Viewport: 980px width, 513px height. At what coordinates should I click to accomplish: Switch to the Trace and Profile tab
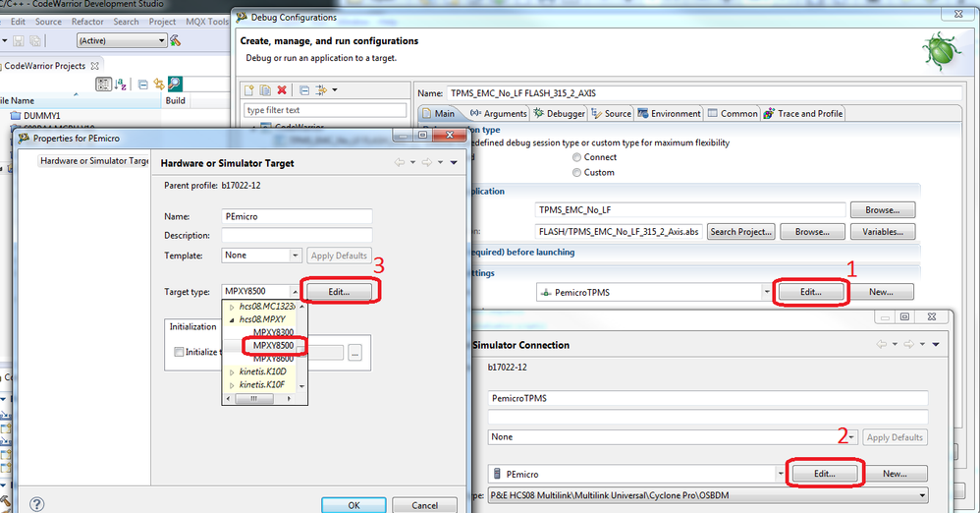pos(803,113)
